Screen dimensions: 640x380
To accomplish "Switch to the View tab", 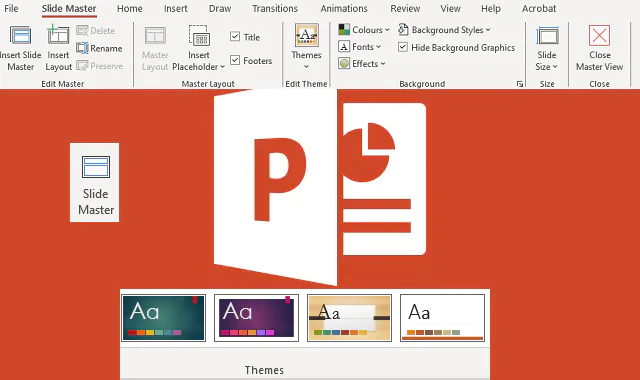I will click(450, 9).
